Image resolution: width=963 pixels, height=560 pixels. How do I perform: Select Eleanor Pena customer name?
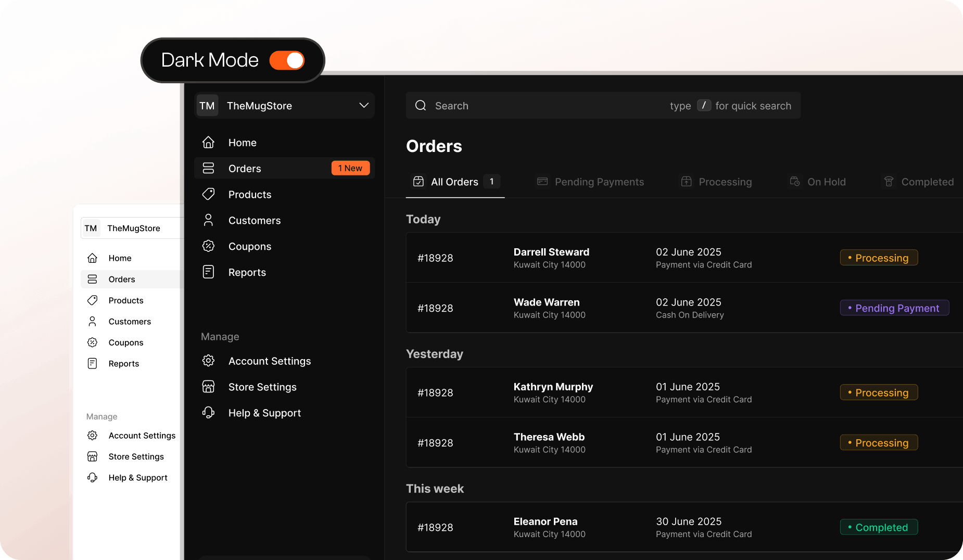545,521
